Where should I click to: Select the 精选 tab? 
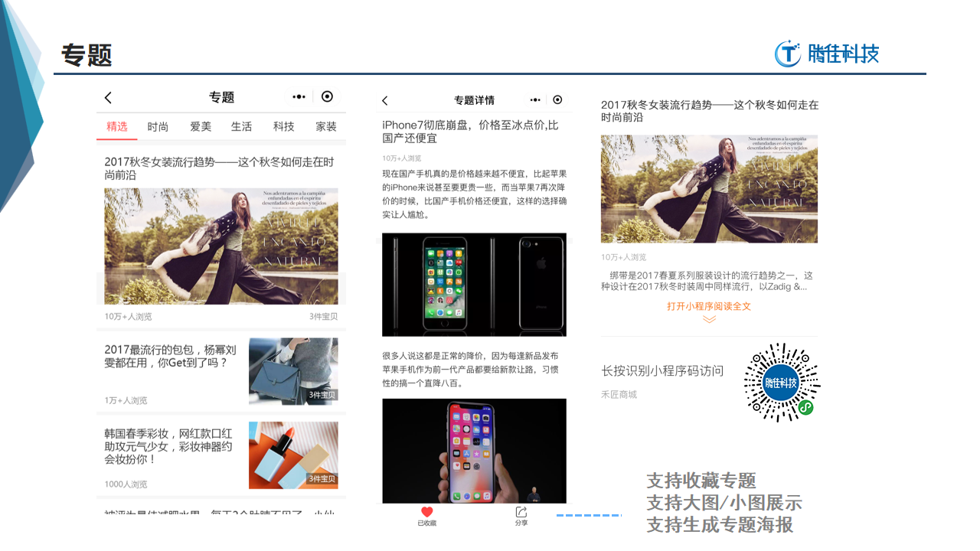click(117, 126)
